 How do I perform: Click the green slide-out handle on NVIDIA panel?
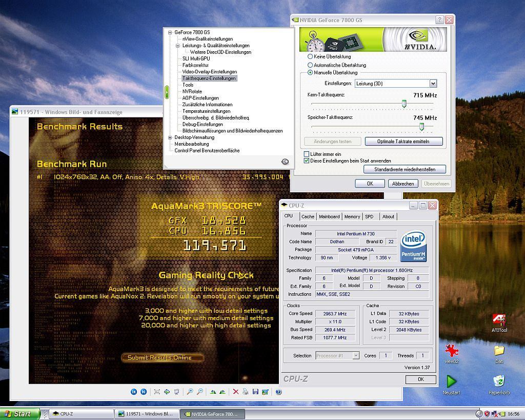click(167, 92)
